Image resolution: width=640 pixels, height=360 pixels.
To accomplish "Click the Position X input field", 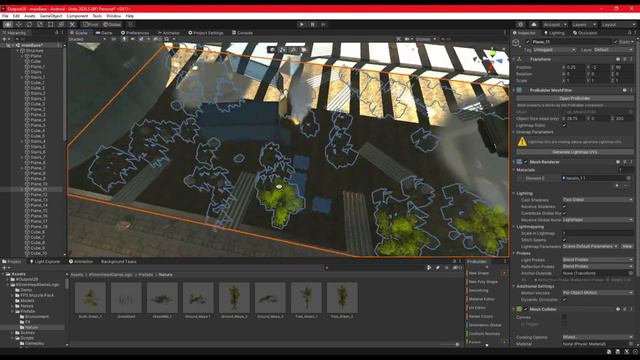I will pyautogui.click(x=576, y=67).
